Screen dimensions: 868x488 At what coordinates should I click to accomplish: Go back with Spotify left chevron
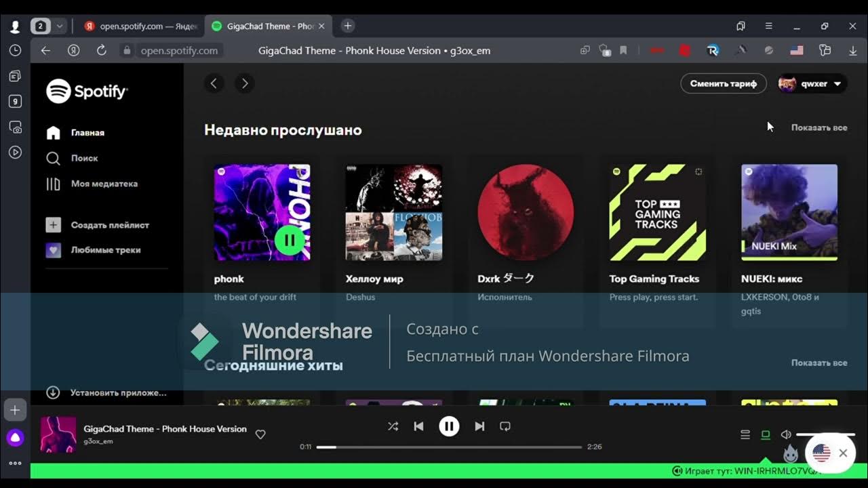214,83
